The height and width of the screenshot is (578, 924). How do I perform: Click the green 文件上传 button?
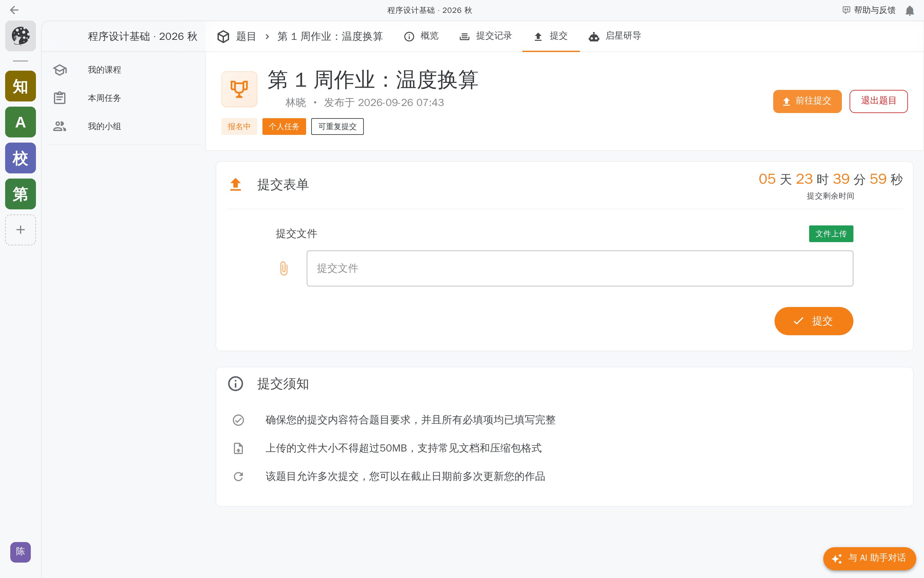831,233
